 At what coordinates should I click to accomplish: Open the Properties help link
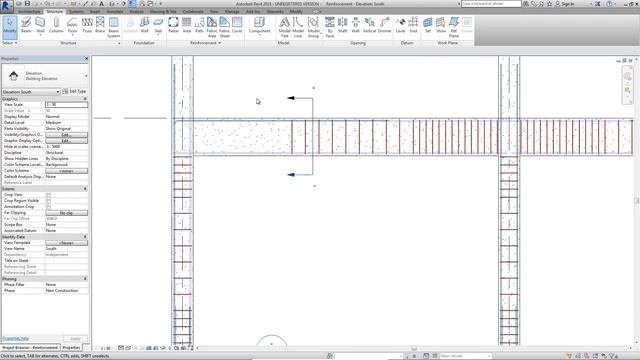tap(16, 338)
